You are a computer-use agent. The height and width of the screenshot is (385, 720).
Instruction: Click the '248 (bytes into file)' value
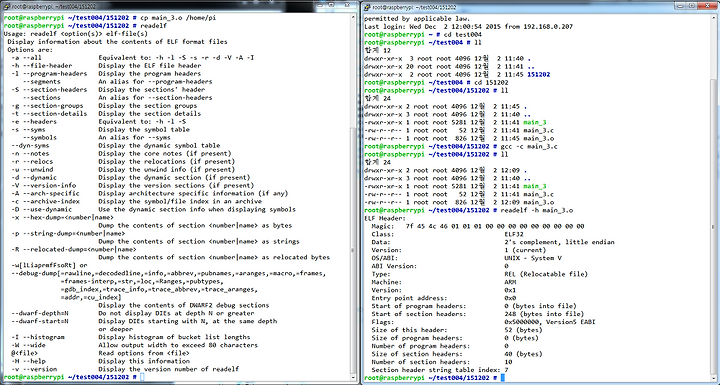pyautogui.click(x=544, y=314)
